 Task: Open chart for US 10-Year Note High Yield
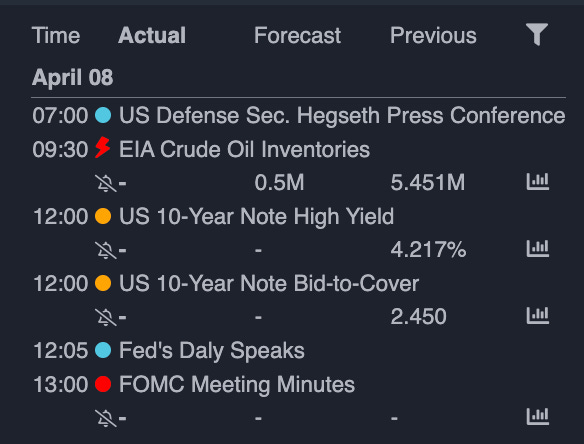537,248
